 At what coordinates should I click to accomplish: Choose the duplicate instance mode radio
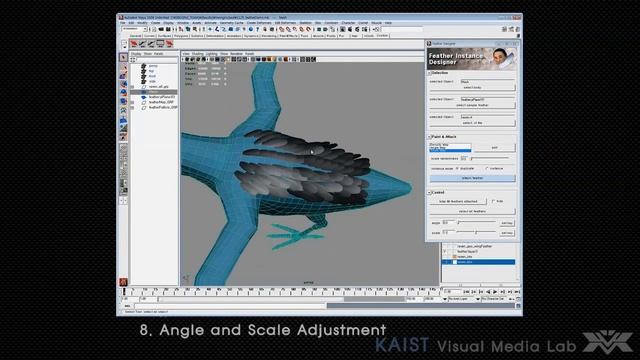tap(458, 168)
